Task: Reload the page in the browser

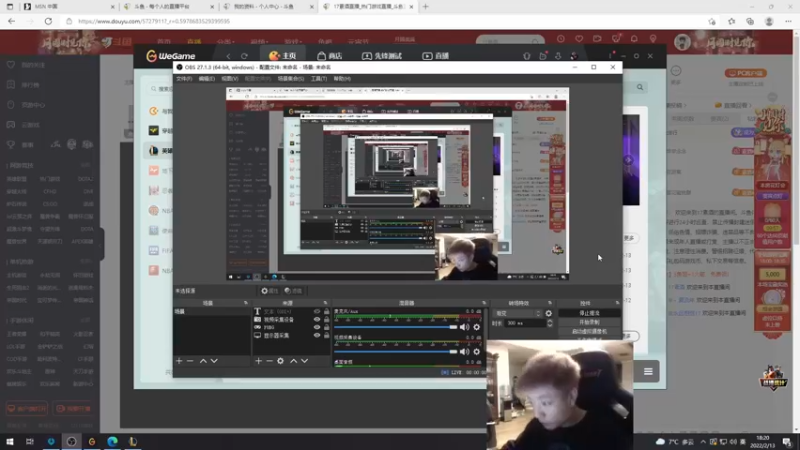Action: [48, 21]
